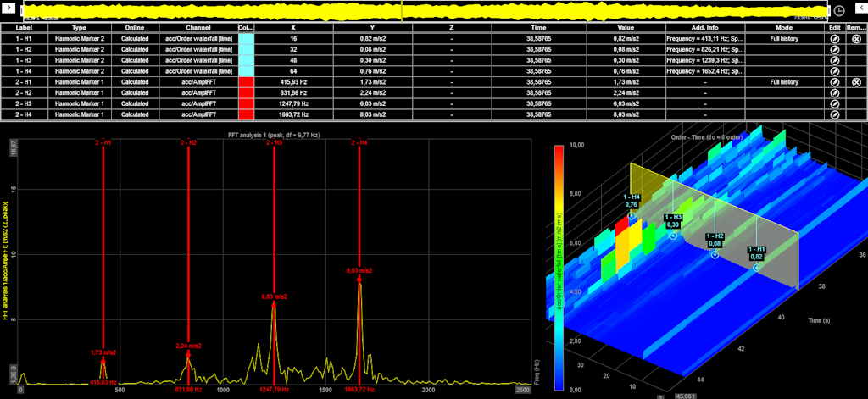Click the Time column header

[539, 28]
